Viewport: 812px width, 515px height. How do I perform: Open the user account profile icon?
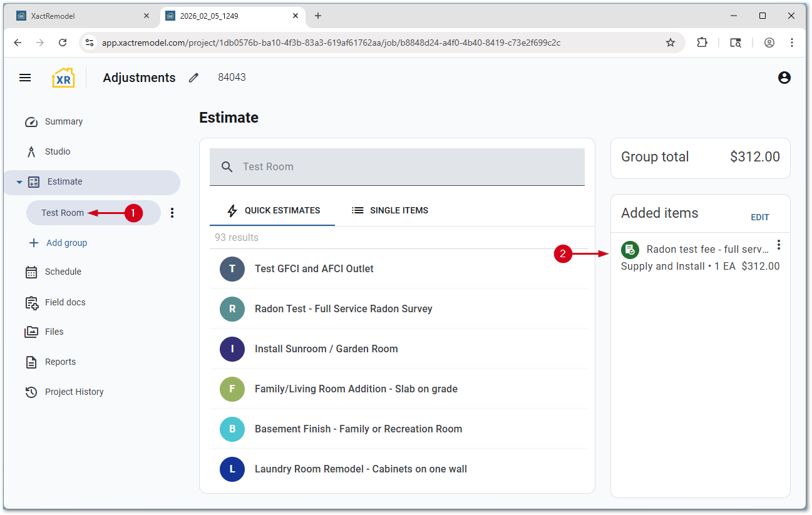[784, 78]
